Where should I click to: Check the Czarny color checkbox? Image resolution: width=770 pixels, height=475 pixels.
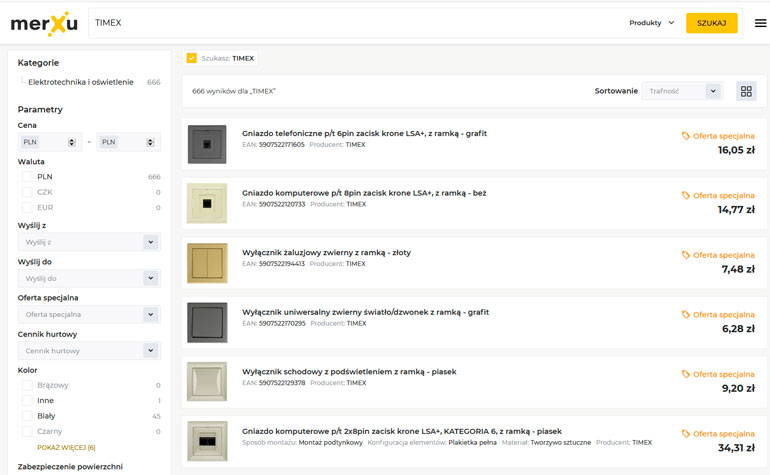pos(28,431)
